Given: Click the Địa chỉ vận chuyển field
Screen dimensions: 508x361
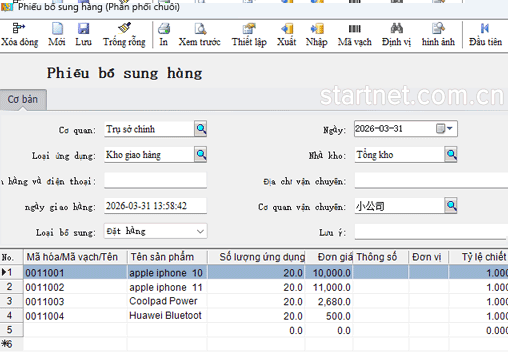Looking at the screenshot, I should click(x=431, y=181).
